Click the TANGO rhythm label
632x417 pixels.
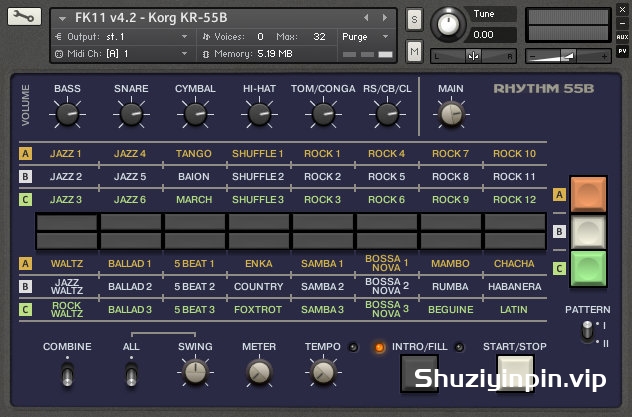[x=194, y=154]
